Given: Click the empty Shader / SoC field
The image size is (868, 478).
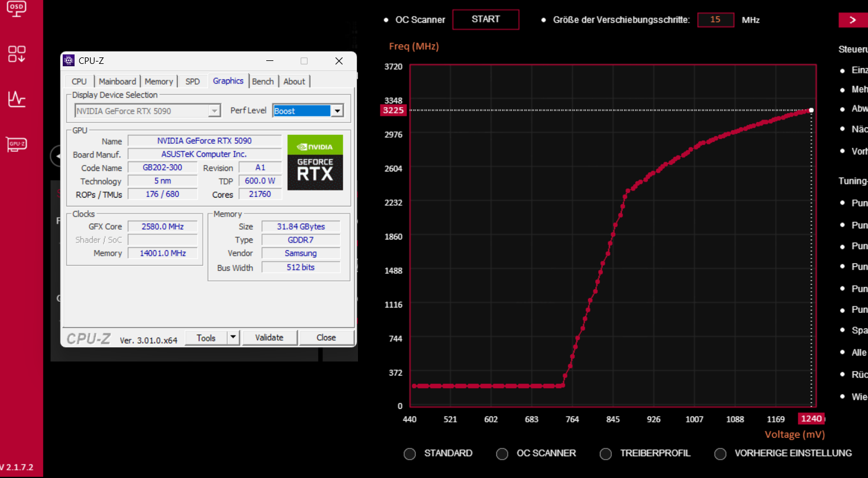Looking at the screenshot, I should [x=163, y=240].
